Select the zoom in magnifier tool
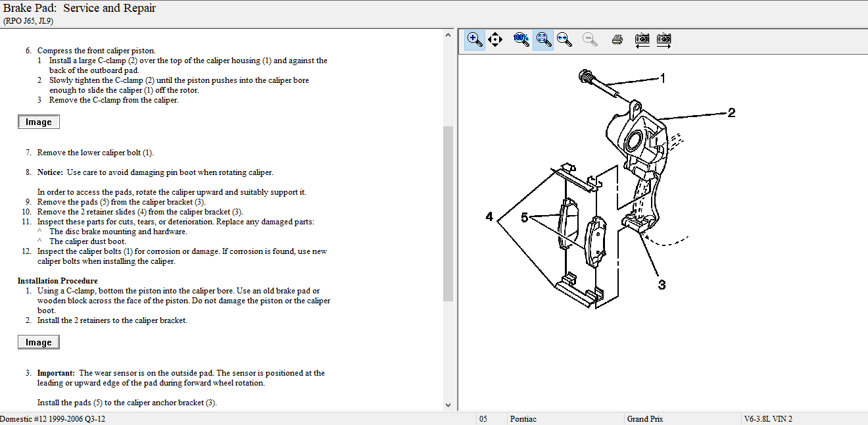 tap(474, 39)
